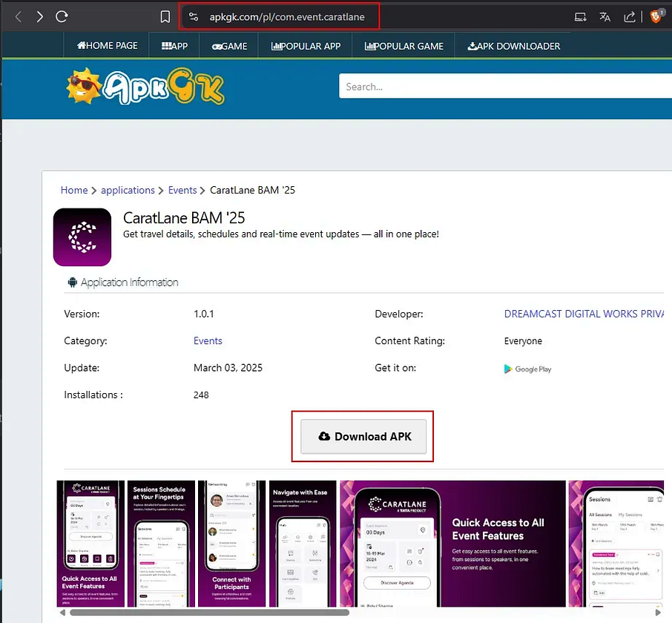
Task: Click the CaratLane BAM '25 app icon
Action: coord(82,237)
